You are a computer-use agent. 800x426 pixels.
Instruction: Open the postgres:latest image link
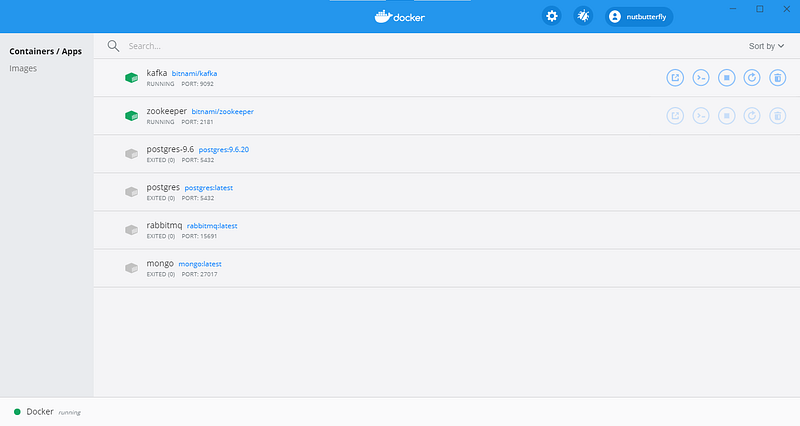pos(209,188)
